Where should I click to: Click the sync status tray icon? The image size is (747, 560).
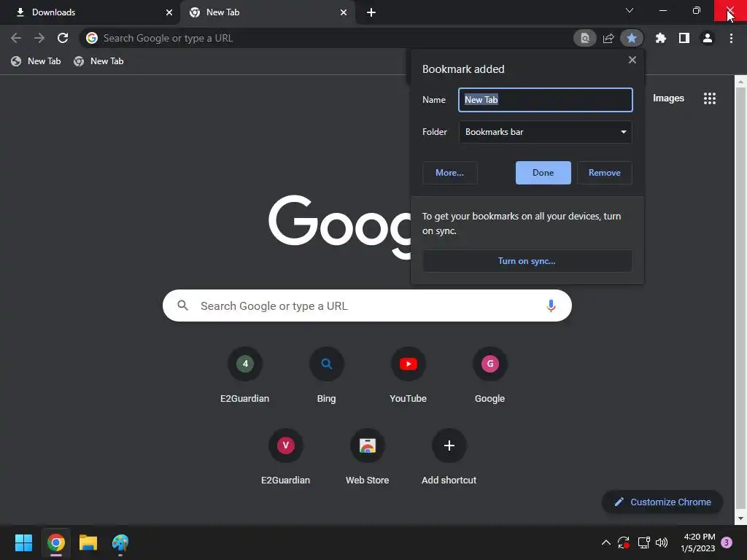(x=624, y=542)
